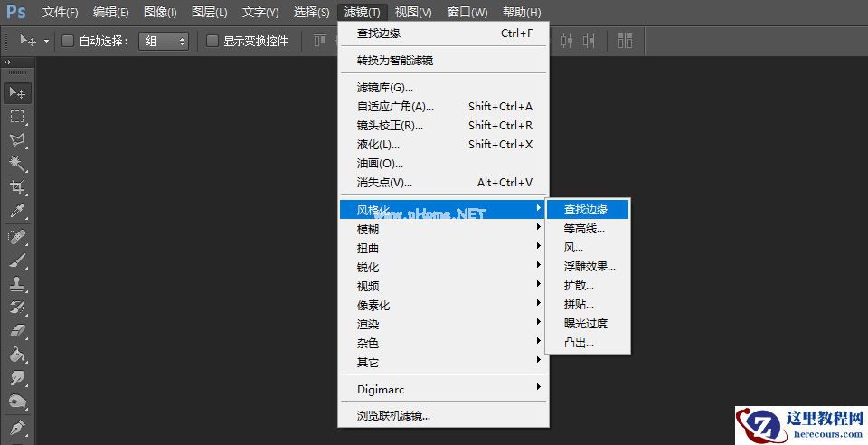Viewport: 868px width, 445px height.
Task: Open the 帮助(H) menu
Action: pos(522,12)
